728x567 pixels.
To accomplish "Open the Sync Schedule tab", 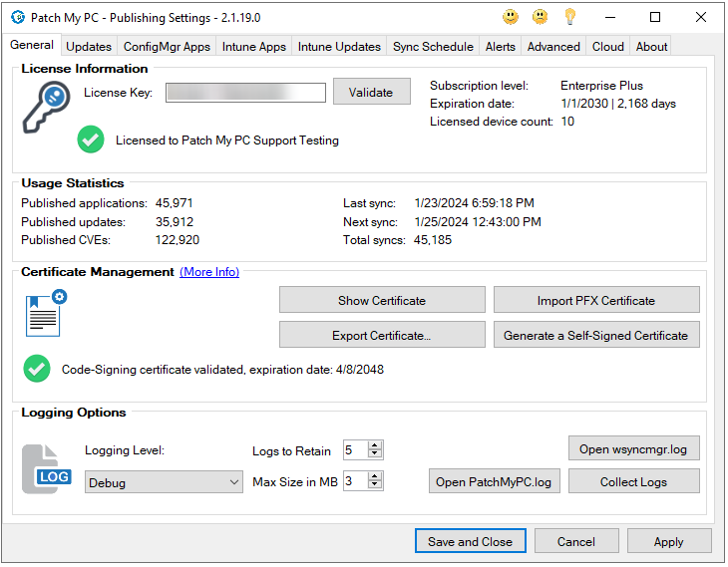I will 433,46.
